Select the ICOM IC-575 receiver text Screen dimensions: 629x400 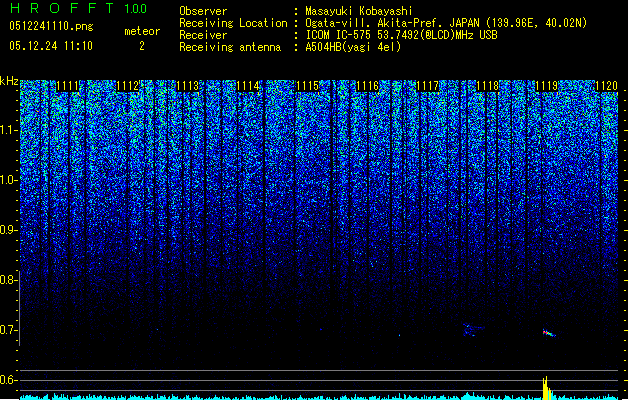click(x=401, y=35)
